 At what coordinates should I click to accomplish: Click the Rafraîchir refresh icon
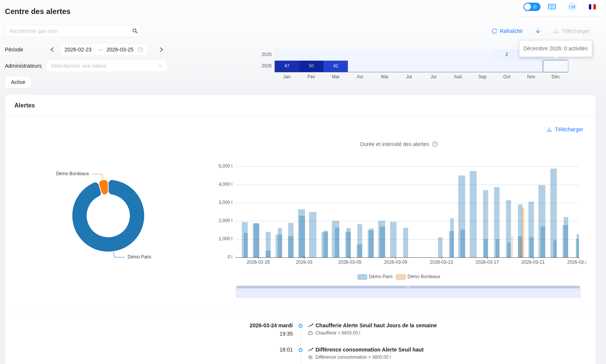point(494,31)
